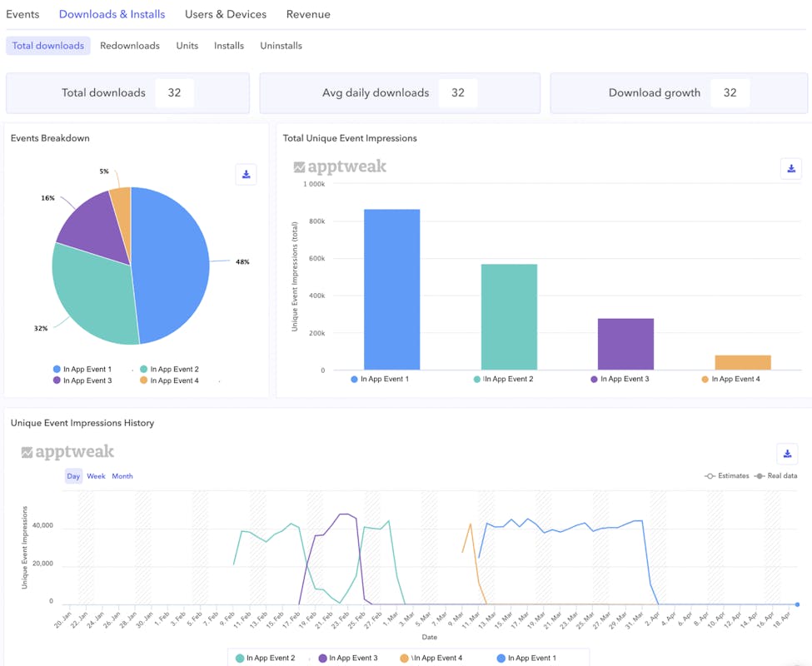Select the Redownloads sub-tab
Image resolution: width=812 pixels, height=666 pixels.
tap(130, 46)
